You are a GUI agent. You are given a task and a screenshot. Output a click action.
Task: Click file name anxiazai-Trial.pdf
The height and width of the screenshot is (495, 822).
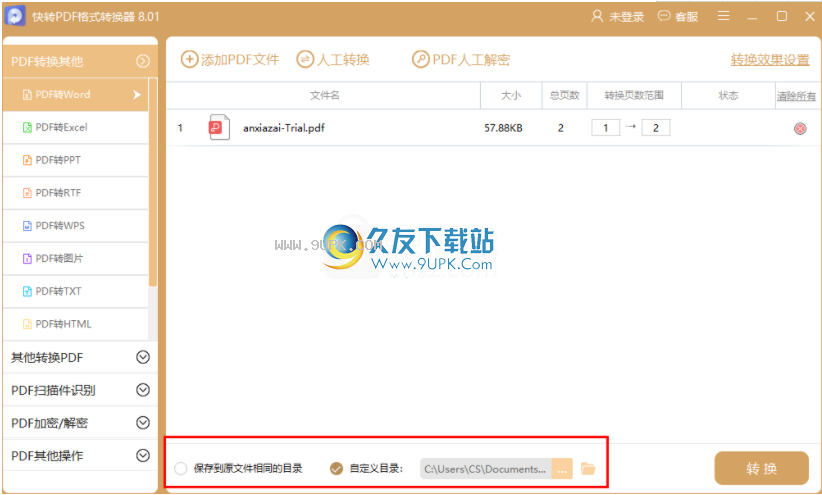284,128
